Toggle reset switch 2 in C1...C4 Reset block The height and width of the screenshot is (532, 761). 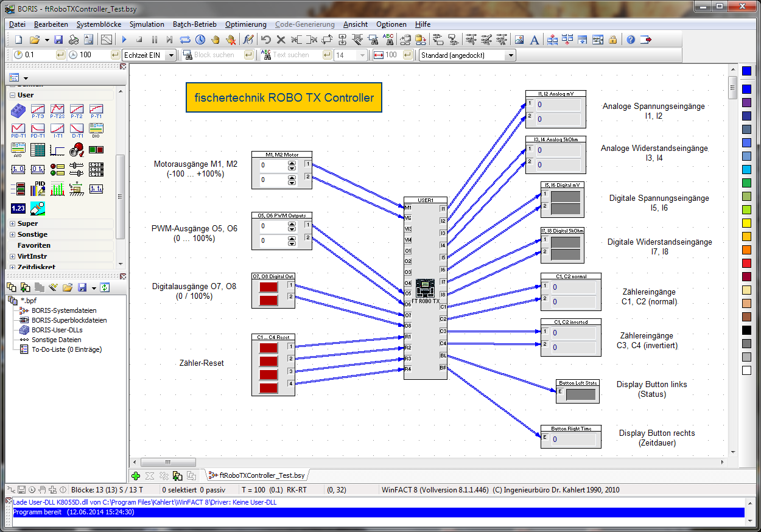point(269,361)
